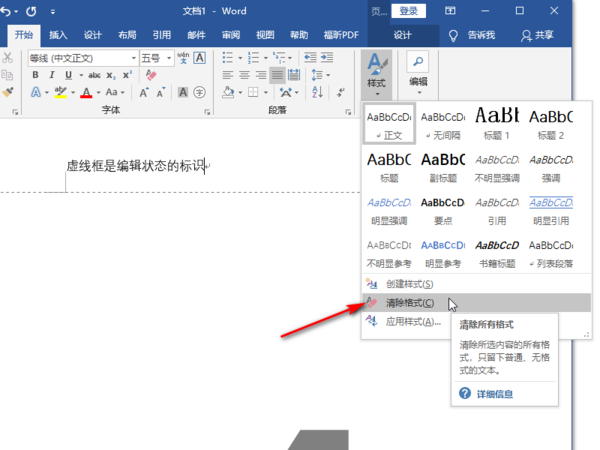Apply the yellow text highlight color
The width and height of the screenshot is (600, 450).
click(x=60, y=92)
